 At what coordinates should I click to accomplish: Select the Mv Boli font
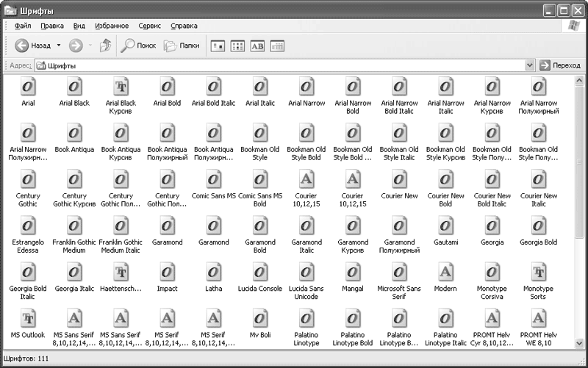pyautogui.click(x=260, y=325)
